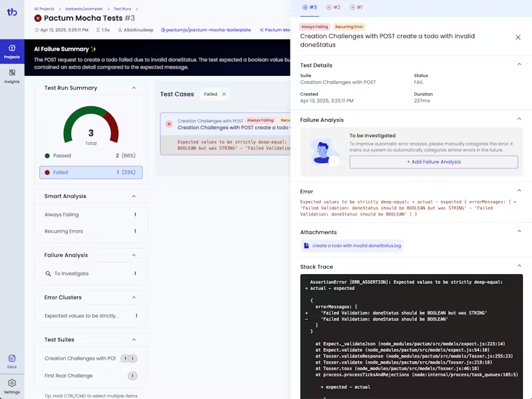Click the Pactum Mocha link in header
Viewport: 532px width, 399px height.
277,30
